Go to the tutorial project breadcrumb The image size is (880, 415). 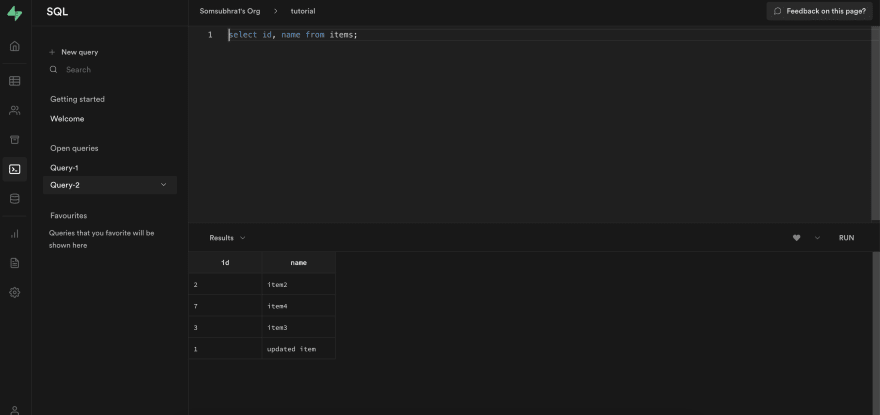[302, 11]
